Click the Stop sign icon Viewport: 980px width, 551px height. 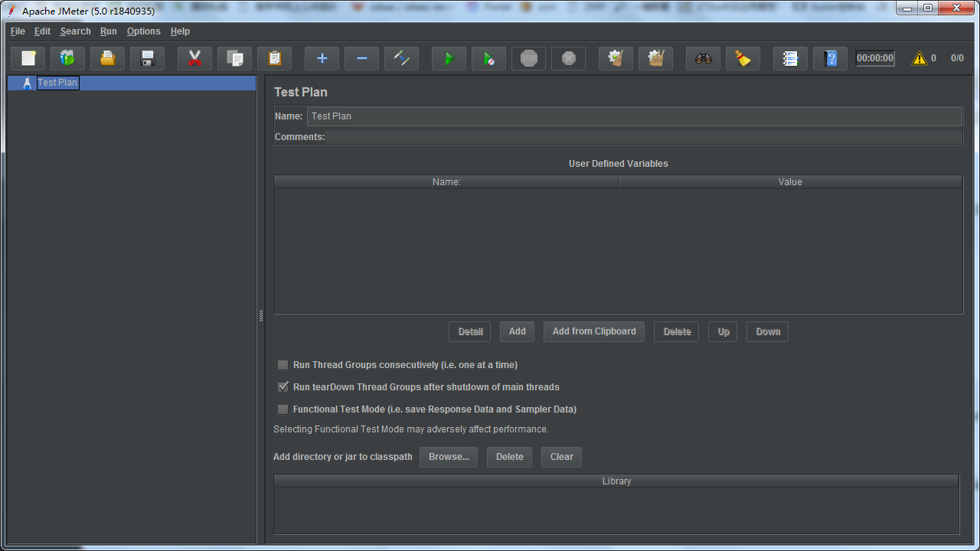(529, 58)
